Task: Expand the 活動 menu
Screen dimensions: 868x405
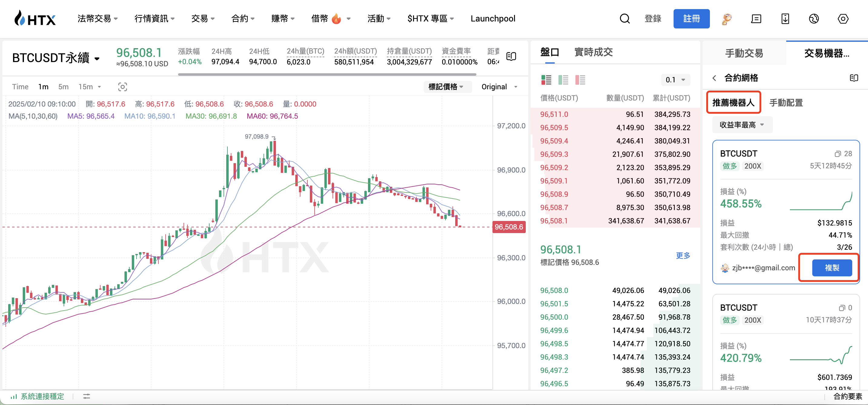Action: pos(379,18)
